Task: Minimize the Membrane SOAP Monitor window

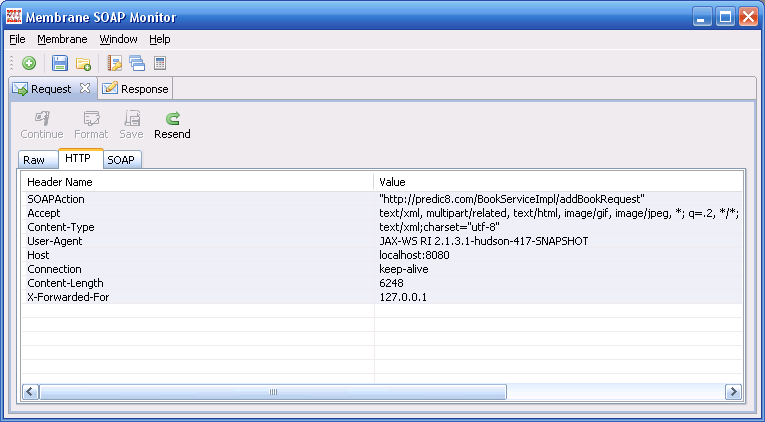Action: pos(702,17)
